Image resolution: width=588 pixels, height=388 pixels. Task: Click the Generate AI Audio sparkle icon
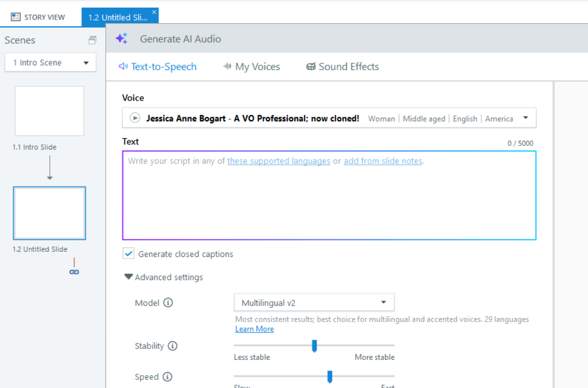coord(121,39)
